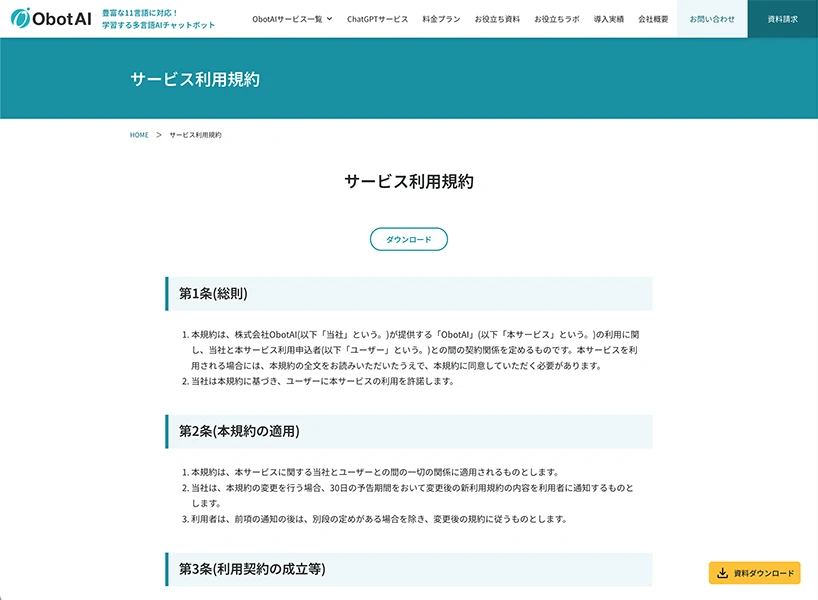
Task: Navigate to 導入実績 in the header
Action: 608,19
